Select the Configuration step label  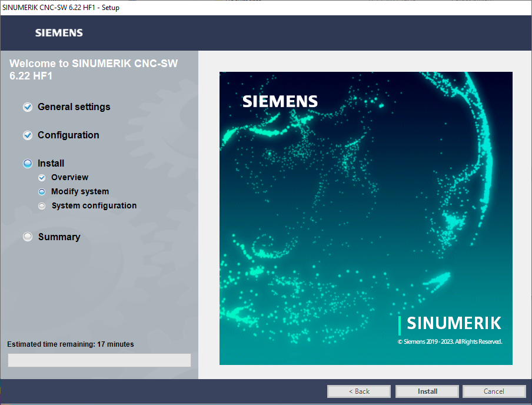pos(68,135)
